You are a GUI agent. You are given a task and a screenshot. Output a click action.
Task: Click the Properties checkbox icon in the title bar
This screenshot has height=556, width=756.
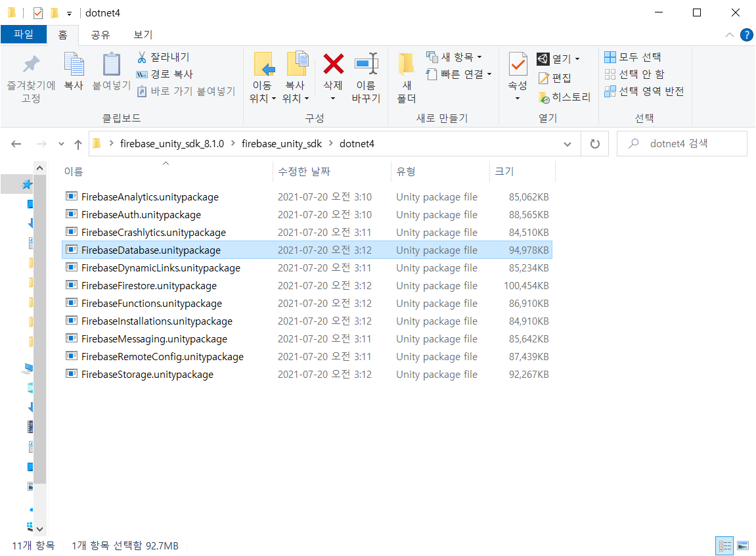tap(38, 13)
